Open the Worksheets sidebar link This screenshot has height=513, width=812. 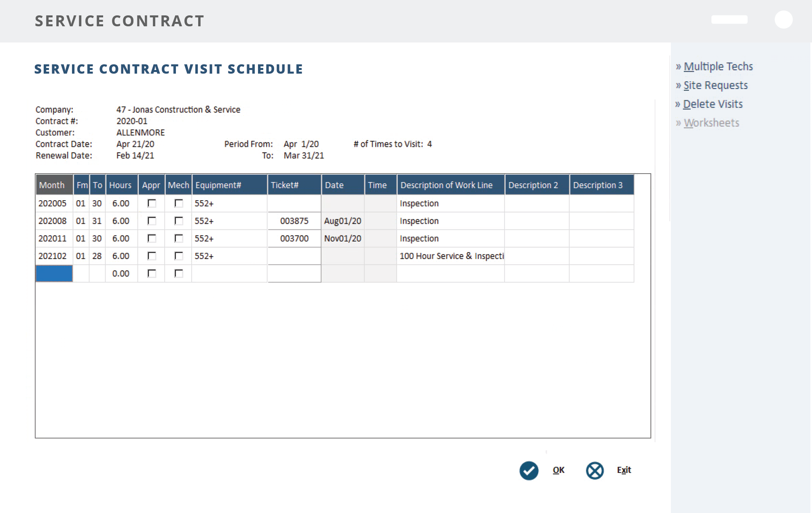[711, 123]
